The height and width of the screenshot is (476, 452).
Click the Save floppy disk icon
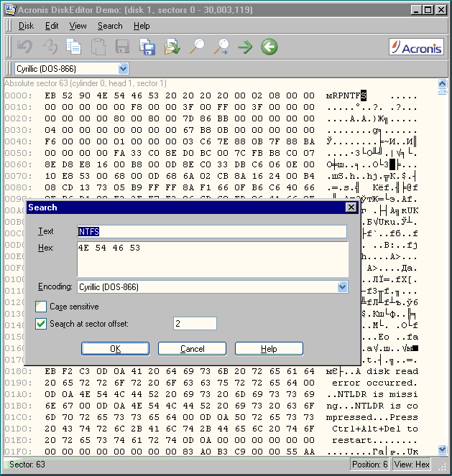123,47
